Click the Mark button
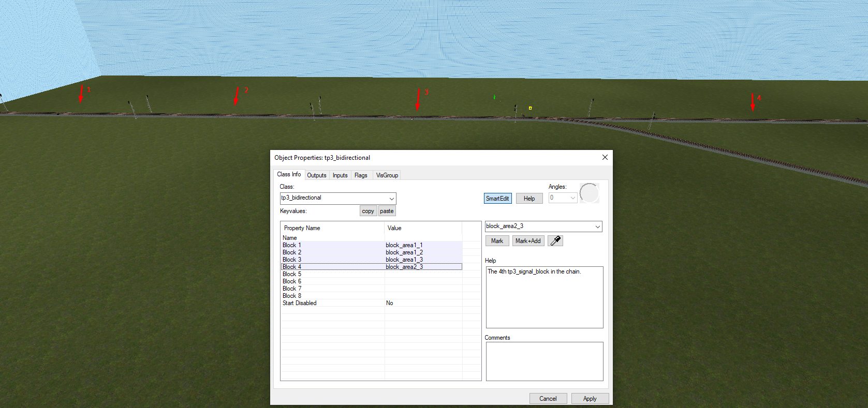Screen dimensions: 868x408 point(497,240)
